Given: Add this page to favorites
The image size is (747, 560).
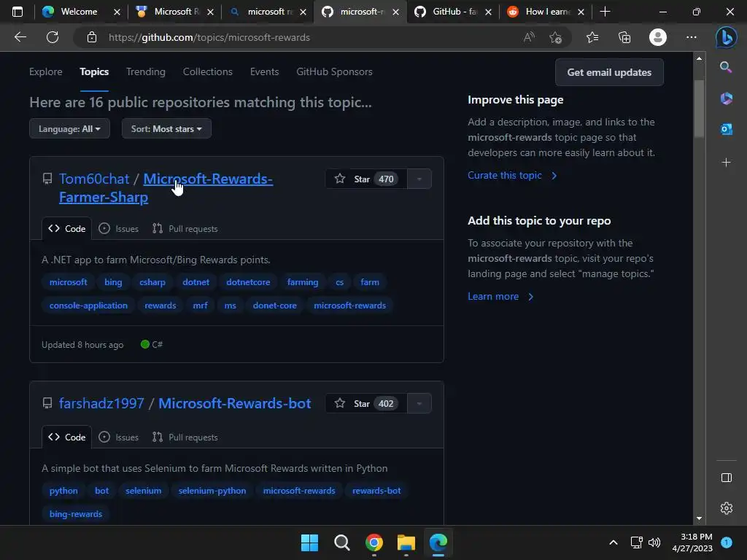Looking at the screenshot, I should tap(555, 37).
